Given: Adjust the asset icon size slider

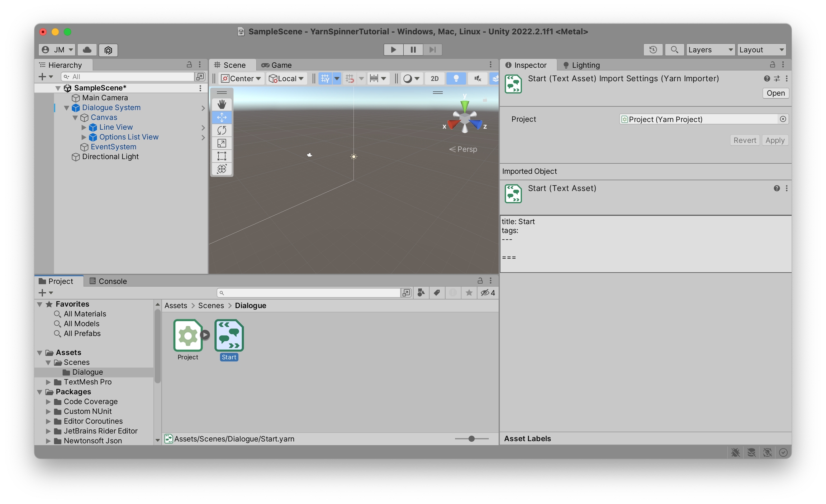Looking at the screenshot, I should (x=471, y=438).
